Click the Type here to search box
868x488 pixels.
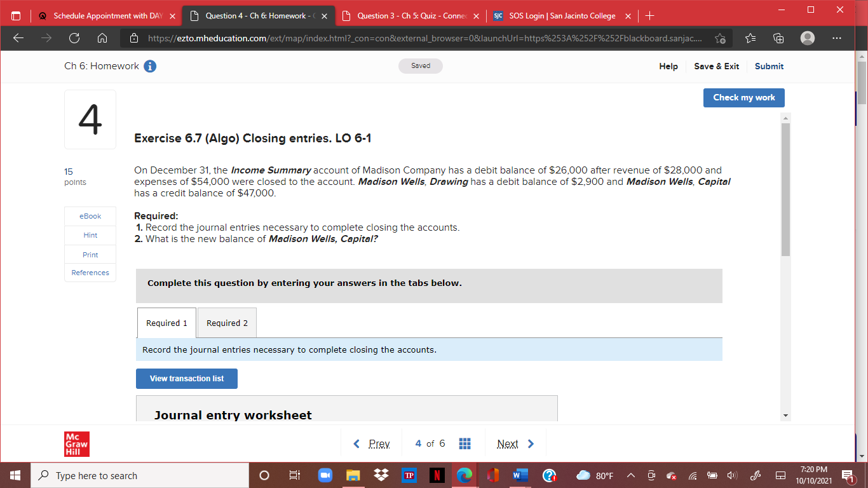coord(140,475)
